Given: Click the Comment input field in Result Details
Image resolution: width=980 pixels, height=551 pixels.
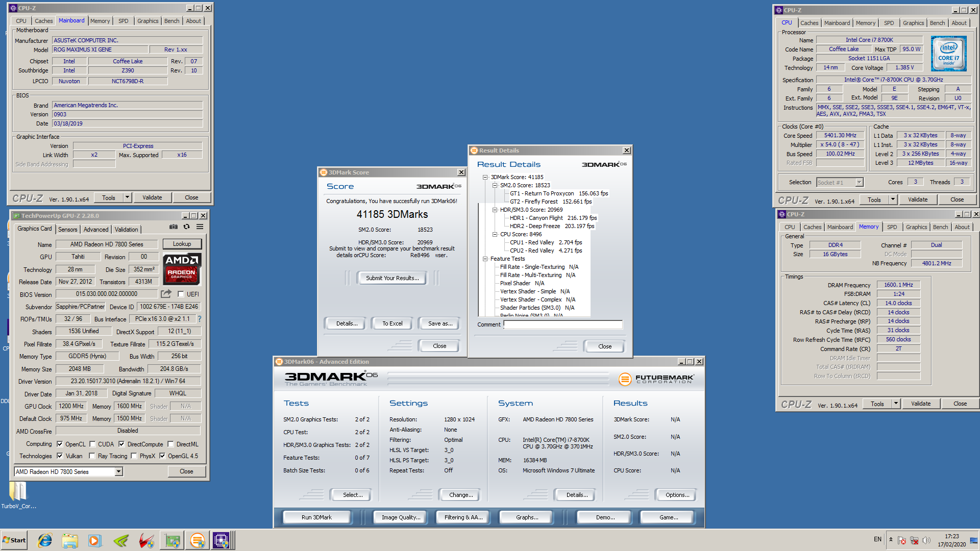Looking at the screenshot, I should [x=563, y=324].
